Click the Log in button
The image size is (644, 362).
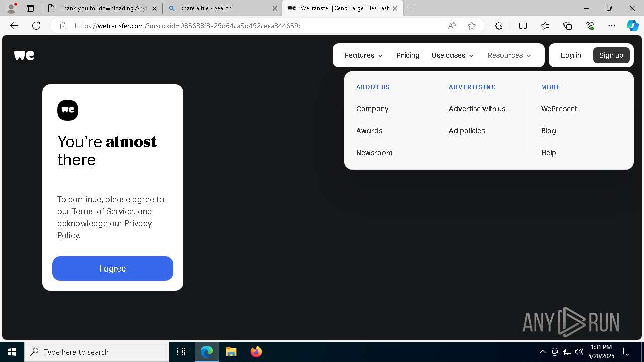click(571, 55)
